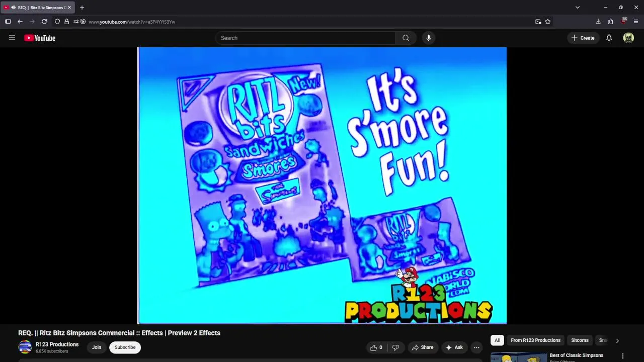644x362 pixels.
Task: Open a new browser tab
Action: click(82, 8)
